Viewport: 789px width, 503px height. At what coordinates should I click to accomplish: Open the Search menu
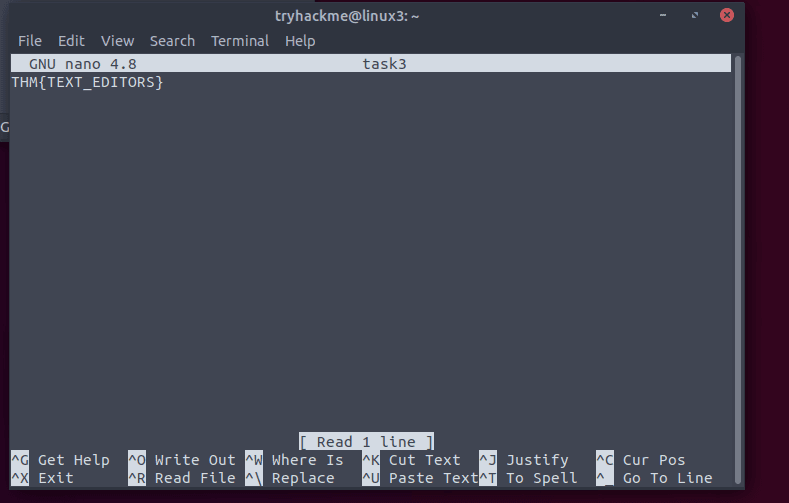[x=172, y=41]
